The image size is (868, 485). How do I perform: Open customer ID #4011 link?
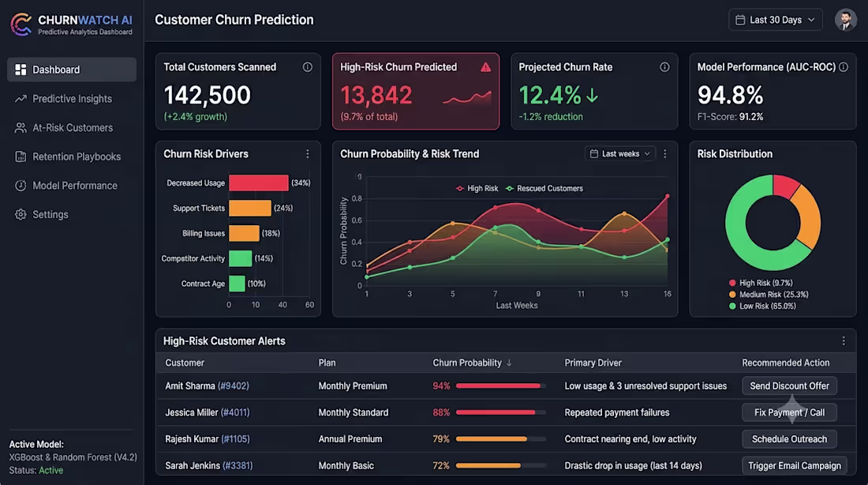click(234, 412)
